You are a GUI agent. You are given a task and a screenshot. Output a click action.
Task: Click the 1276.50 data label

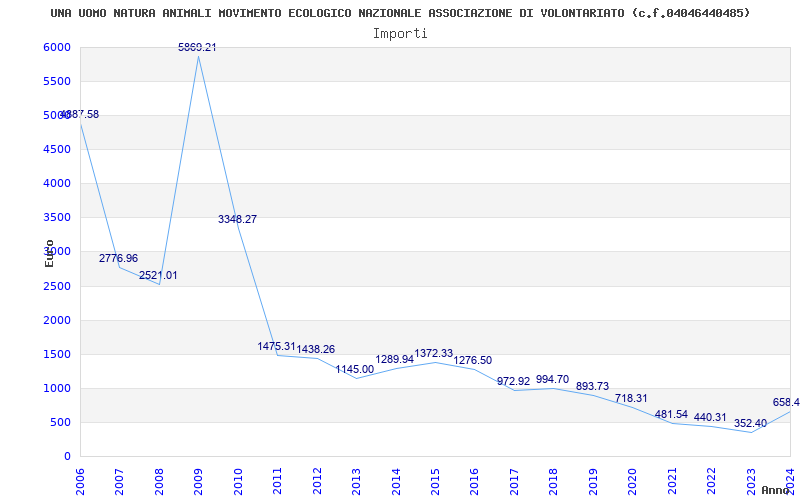click(473, 360)
